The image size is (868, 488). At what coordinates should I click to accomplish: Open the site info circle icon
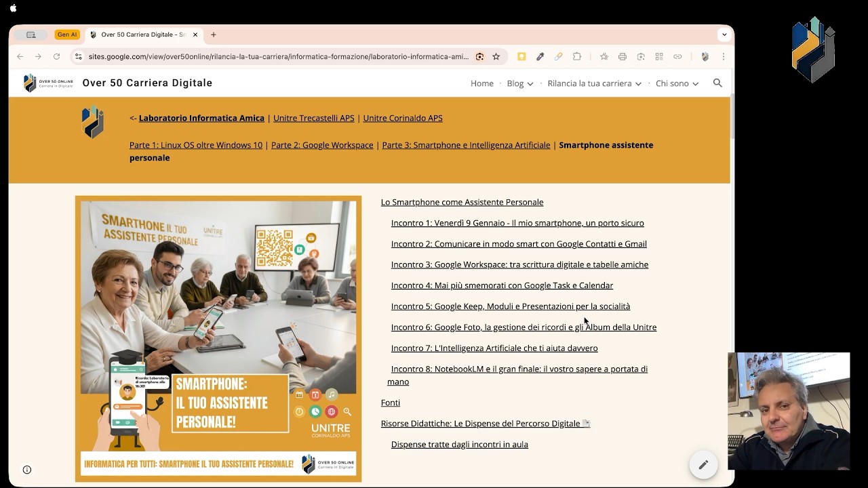point(27,470)
